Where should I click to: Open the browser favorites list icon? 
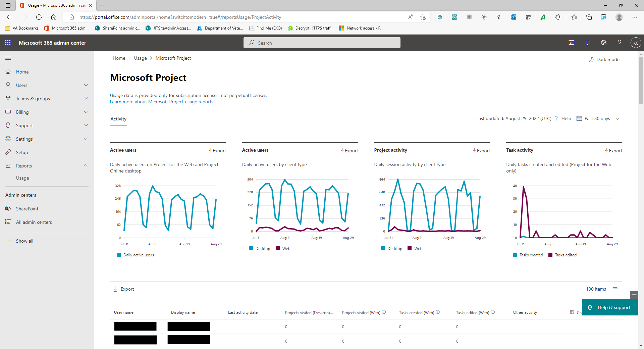[x=574, y=17]
